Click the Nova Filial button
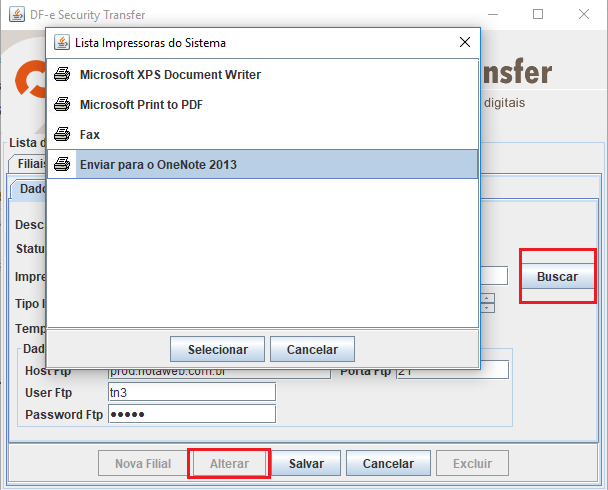 tap(142, 464)
